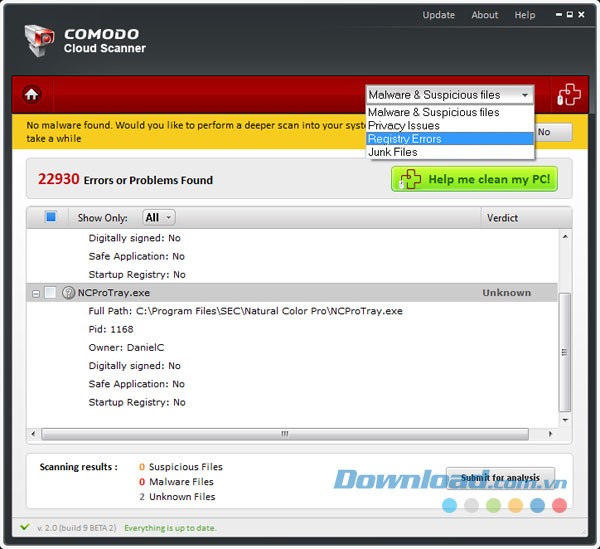
Task: Click the No button in yellow banner
Action: point(553,132)
